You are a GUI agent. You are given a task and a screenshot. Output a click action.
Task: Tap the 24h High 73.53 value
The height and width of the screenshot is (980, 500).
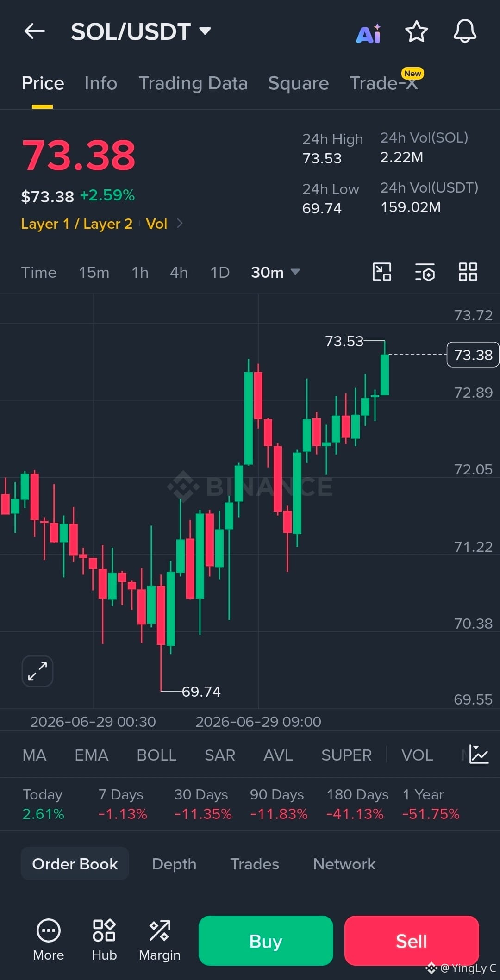322,158
